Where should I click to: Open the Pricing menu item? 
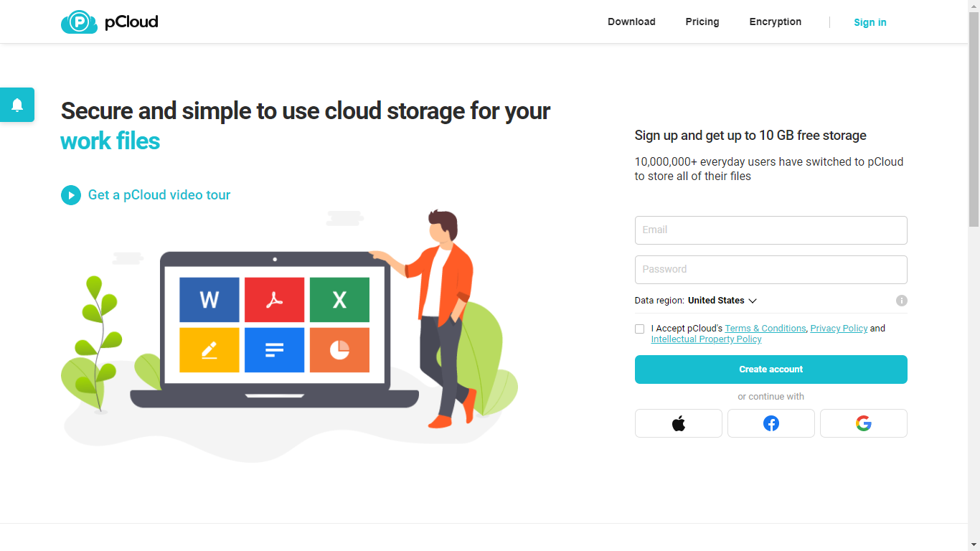tap(702, 22)
